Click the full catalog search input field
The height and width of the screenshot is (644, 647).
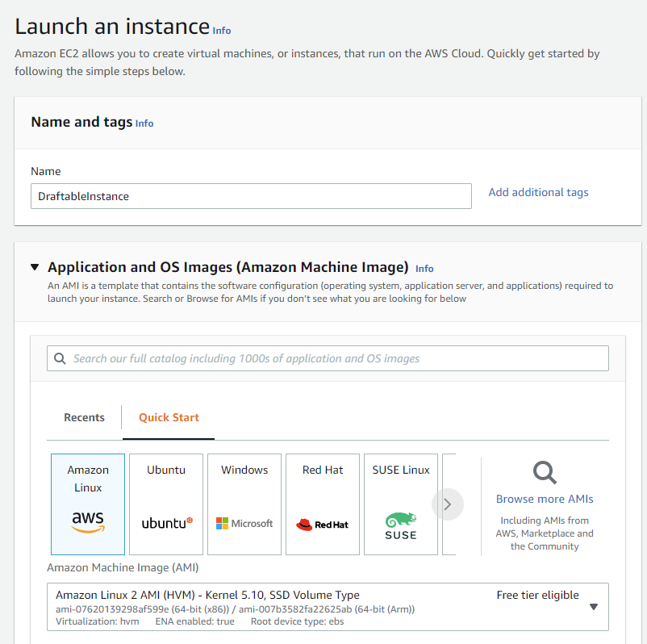pyautogui.click(x=323, y=358)
